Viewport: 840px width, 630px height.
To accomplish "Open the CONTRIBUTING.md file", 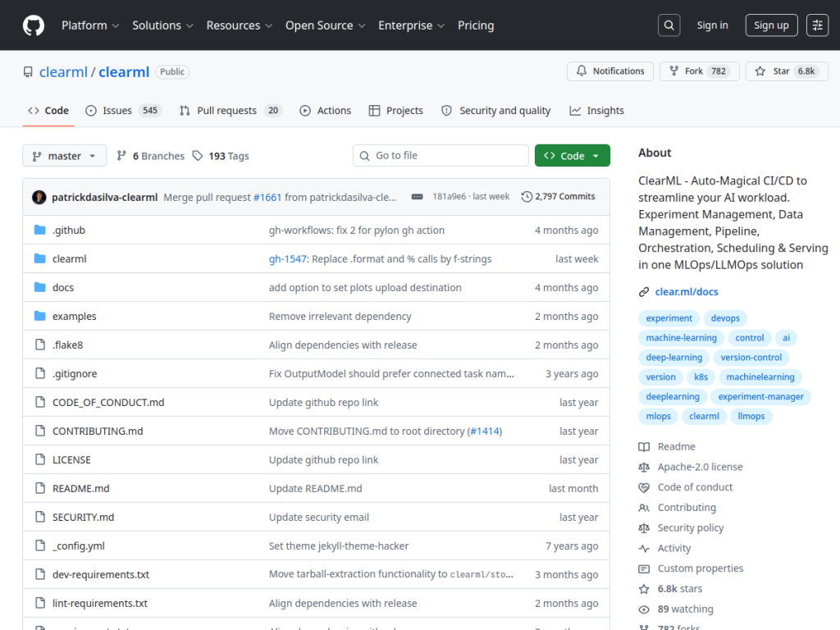I will pos(98,431).
